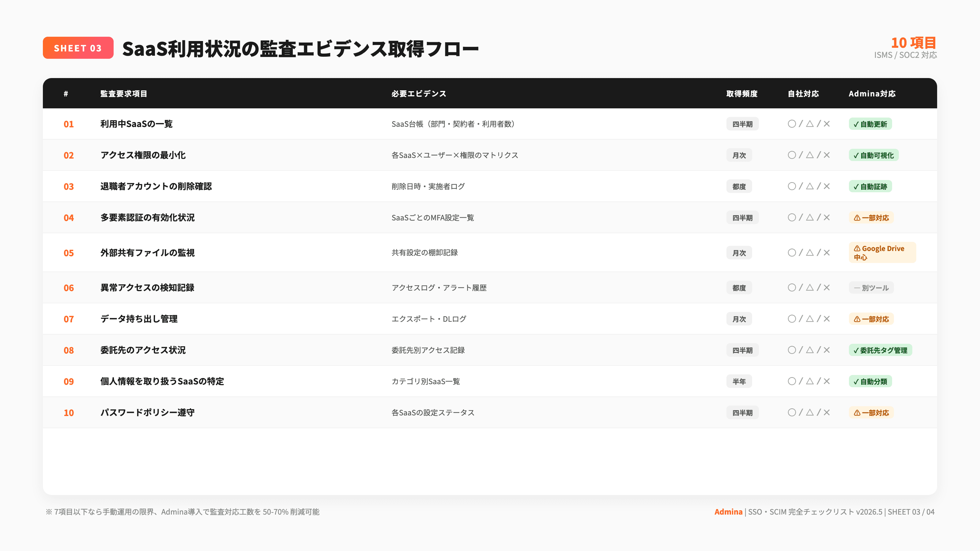The width and height of the screenshot is (980, 551).
Task: Click the footnote about 50-70% 削減可能
Action: 183,512
